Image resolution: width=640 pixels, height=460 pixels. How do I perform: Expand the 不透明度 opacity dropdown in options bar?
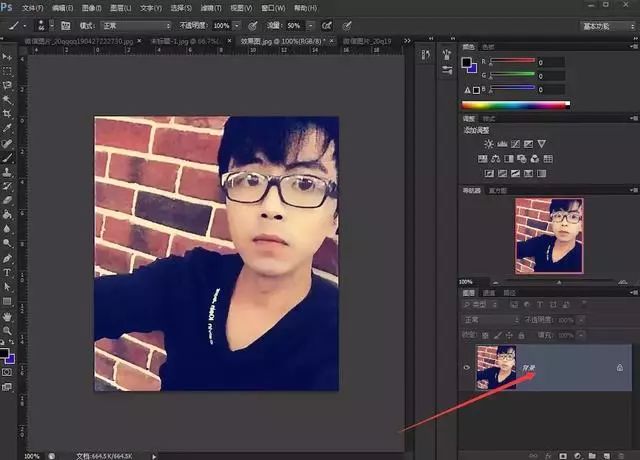(237, 24)
